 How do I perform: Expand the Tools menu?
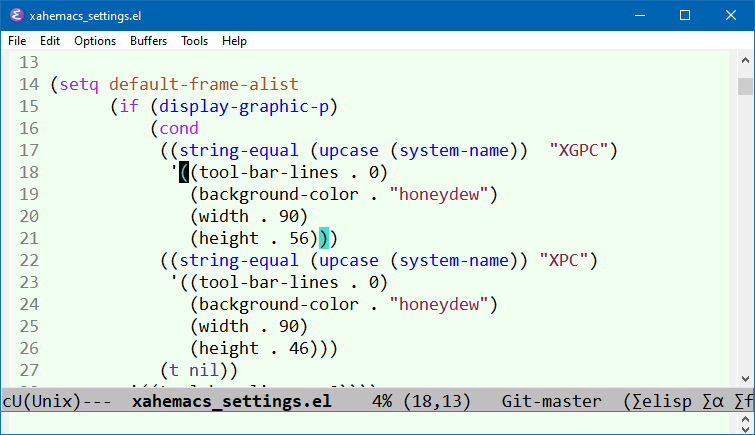(x=194, y=41)
